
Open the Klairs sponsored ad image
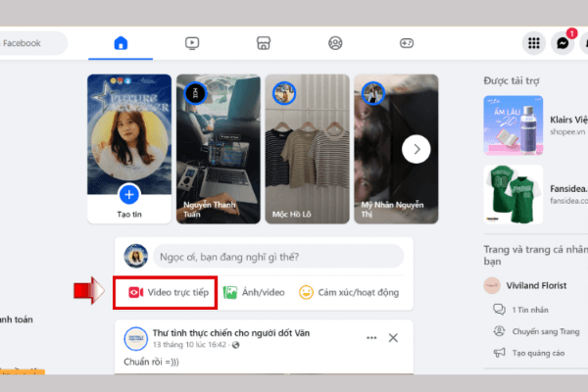[x=513, y=125]
